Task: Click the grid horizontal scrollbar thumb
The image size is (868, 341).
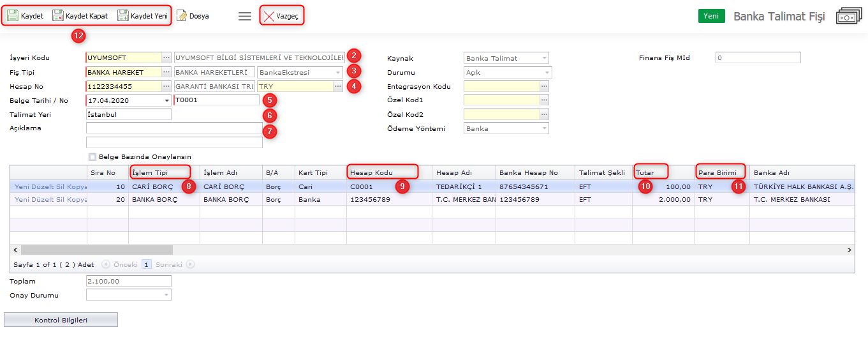Action: pos(96,250)
